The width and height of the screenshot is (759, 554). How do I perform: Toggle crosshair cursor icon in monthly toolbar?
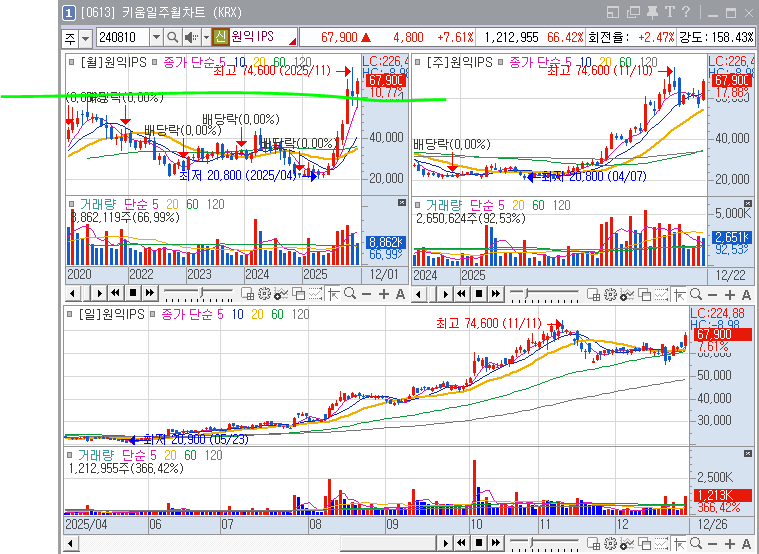click(x=333, y=293)
